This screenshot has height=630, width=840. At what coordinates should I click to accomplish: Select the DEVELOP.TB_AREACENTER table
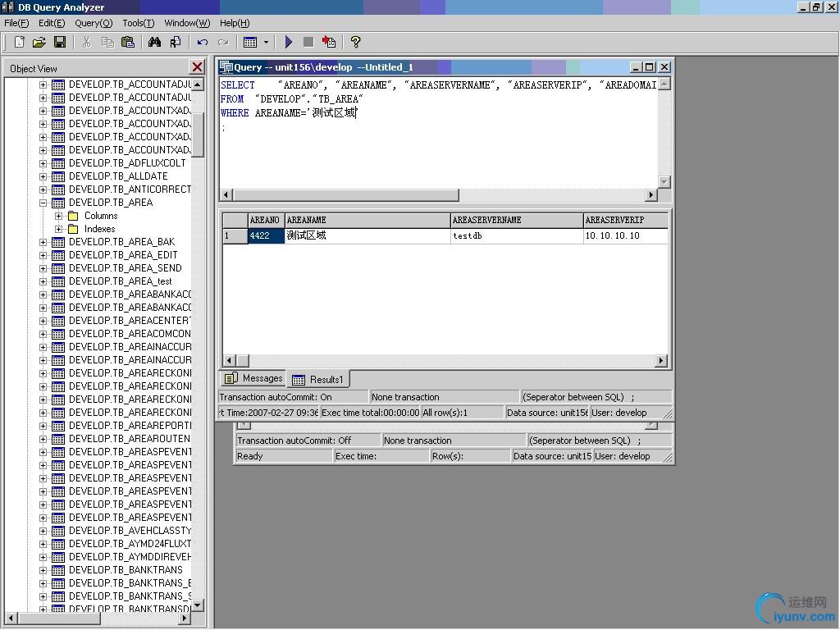(x=130, y=321)
